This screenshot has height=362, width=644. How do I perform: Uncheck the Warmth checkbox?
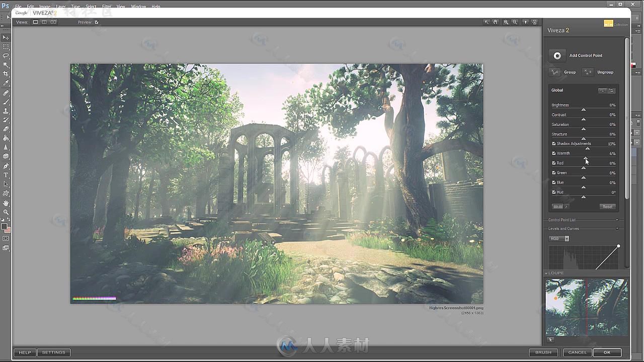point(554,153)
